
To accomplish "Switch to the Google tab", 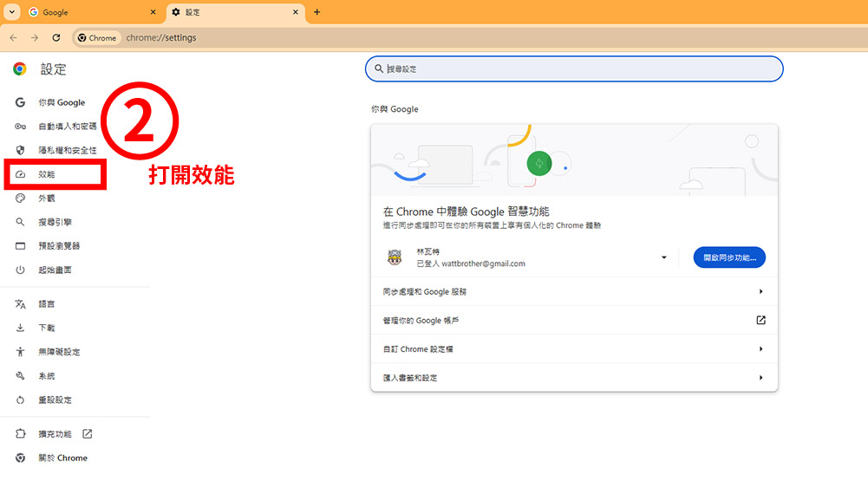I will click(x=93, y=11).
